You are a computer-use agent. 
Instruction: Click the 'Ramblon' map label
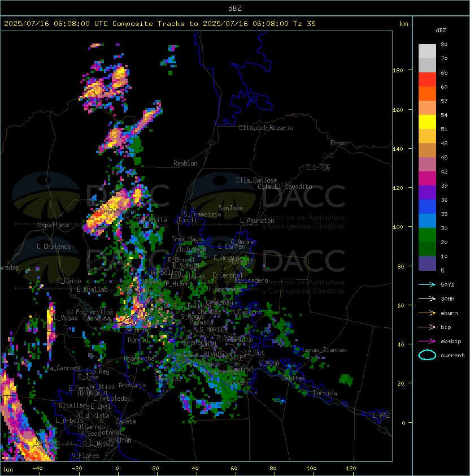(185, 163)
